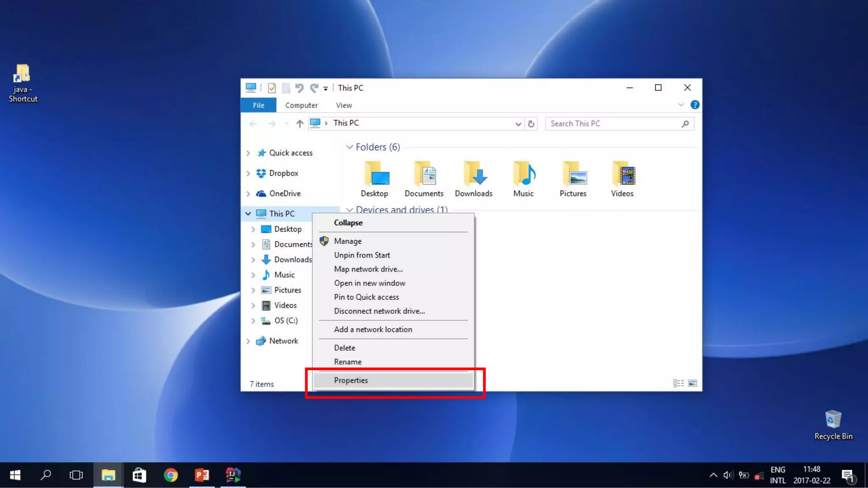This screenshot has width=868, height=488.
Task: Switch to details view in status bar
Action: click(x=678, y=383)
